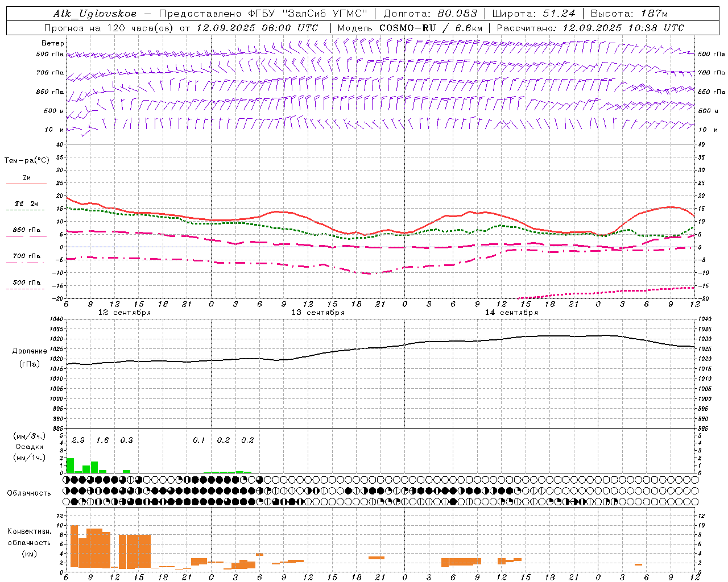Image resolution: width=728 pixels, height=582 pixels.
Task: Click the '(мм/1ч.)' precipitation unit label
Action: click(30, 458)
